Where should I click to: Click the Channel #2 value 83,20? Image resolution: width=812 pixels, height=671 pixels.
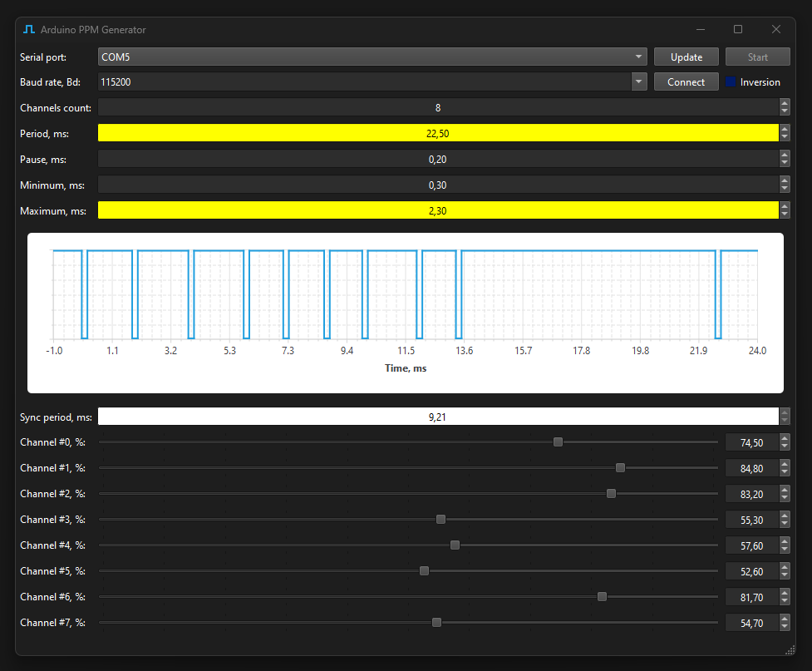click(x=752, y=495)
